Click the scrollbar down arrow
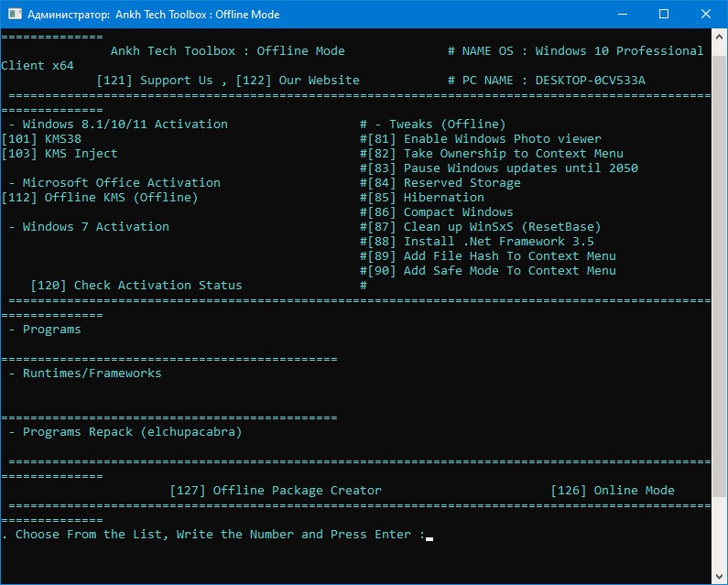 point(720,577)
